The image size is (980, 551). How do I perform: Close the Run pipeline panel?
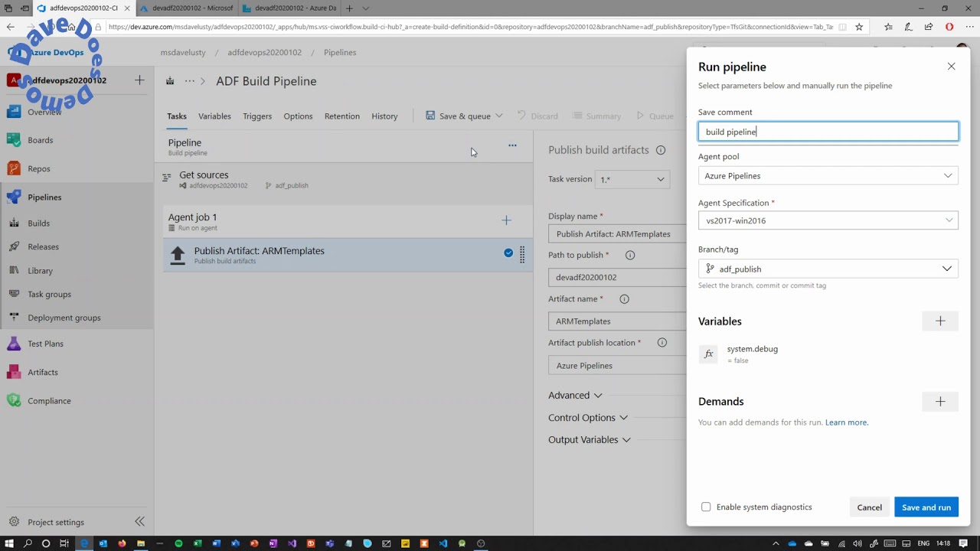952,67
